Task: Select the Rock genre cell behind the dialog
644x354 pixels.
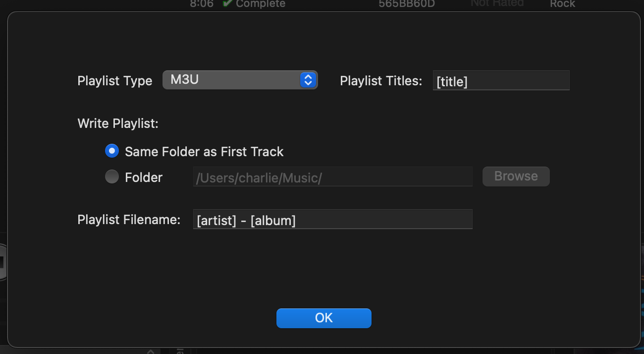Action: (562, 4)
